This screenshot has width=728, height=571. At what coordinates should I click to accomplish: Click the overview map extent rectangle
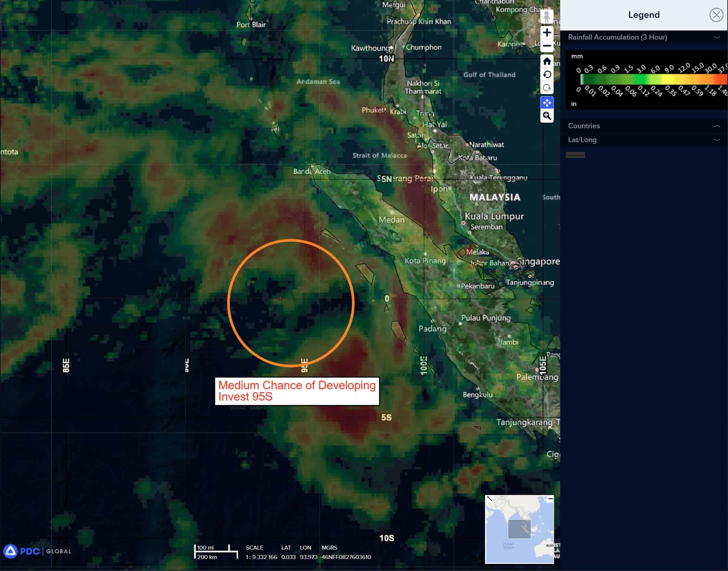519,529
